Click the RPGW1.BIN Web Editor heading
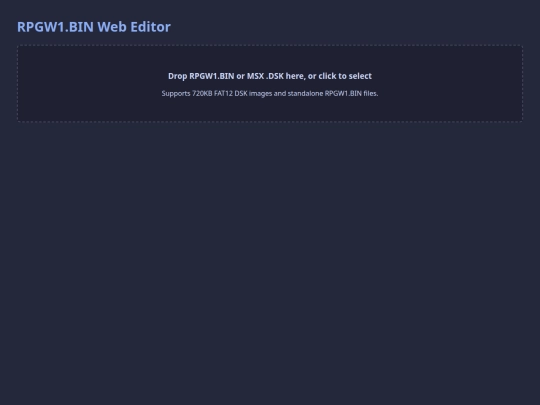Viewport: 540px width, 405px height. tap(94, 27)
